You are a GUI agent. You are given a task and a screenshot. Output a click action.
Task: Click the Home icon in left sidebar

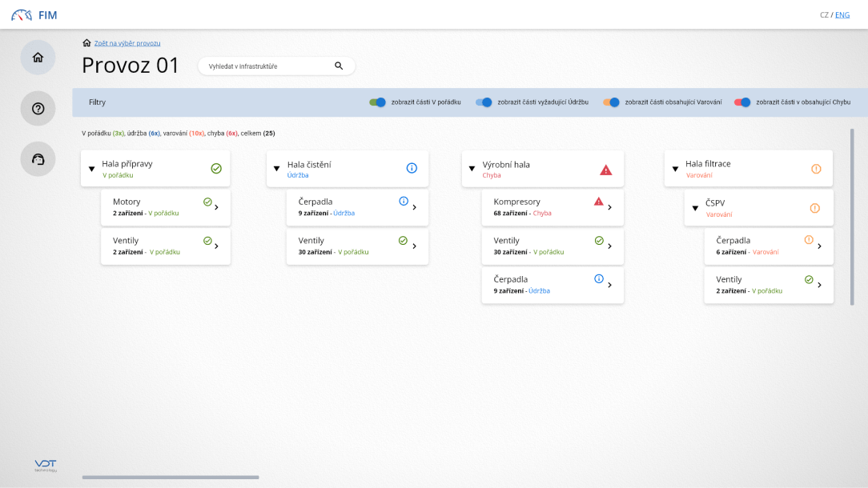[38, 58]
